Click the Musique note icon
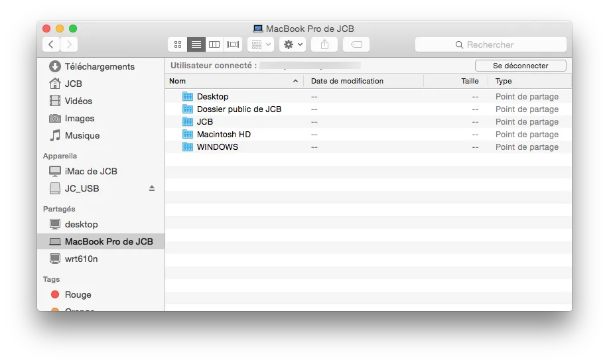This screenshot has width=609, height=364. (x=55, y=135)
